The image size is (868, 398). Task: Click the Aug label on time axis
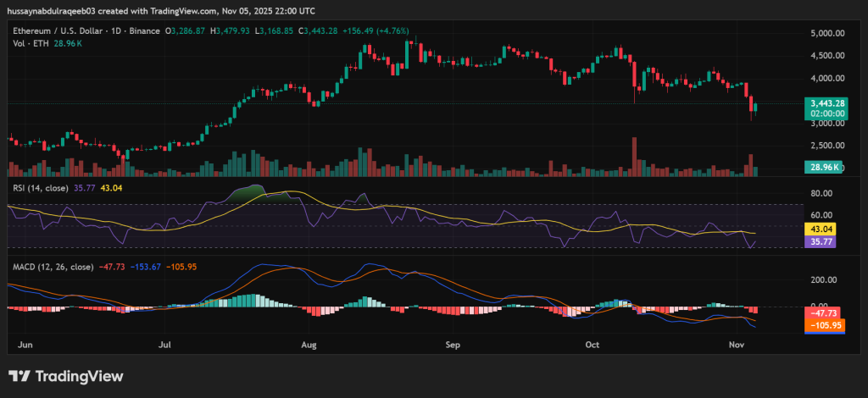click(309, 345)
